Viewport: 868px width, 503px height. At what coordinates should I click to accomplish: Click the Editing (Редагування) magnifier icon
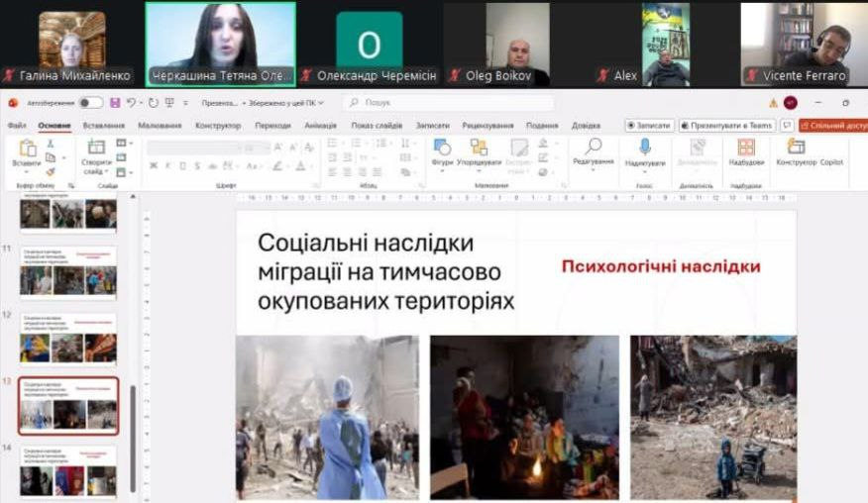pyautogui.click(x=593, y=149)
